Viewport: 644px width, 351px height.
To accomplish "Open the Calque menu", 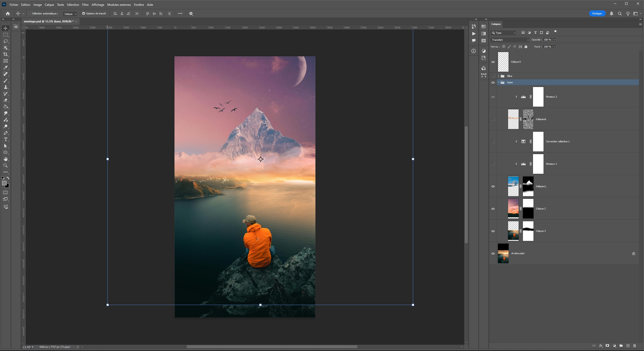I will [49, 5].
